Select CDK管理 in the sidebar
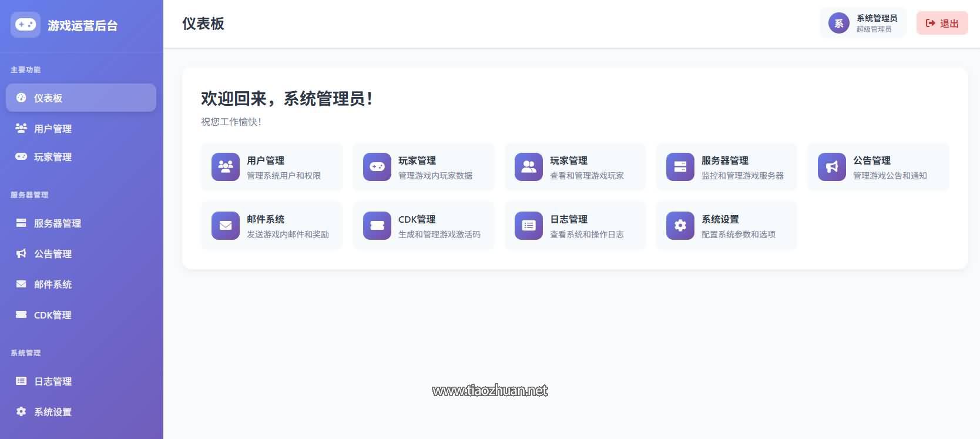The image size is (980, 439). pyautogui.click(x=53, y=315)
